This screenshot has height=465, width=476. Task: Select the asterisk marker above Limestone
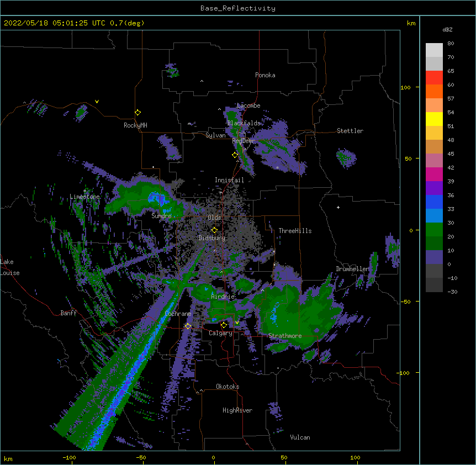click(84, 191)
